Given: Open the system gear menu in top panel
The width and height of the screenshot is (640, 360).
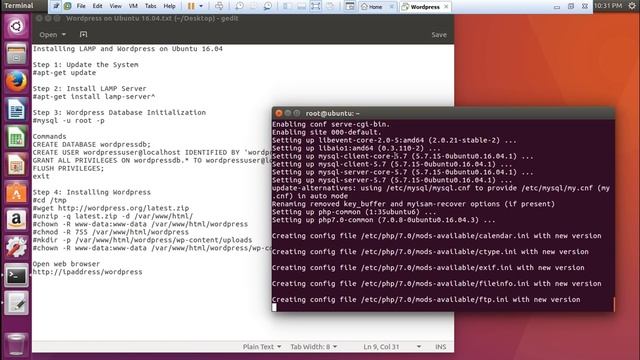Looking at the screenshot, I should pos(632,5).
